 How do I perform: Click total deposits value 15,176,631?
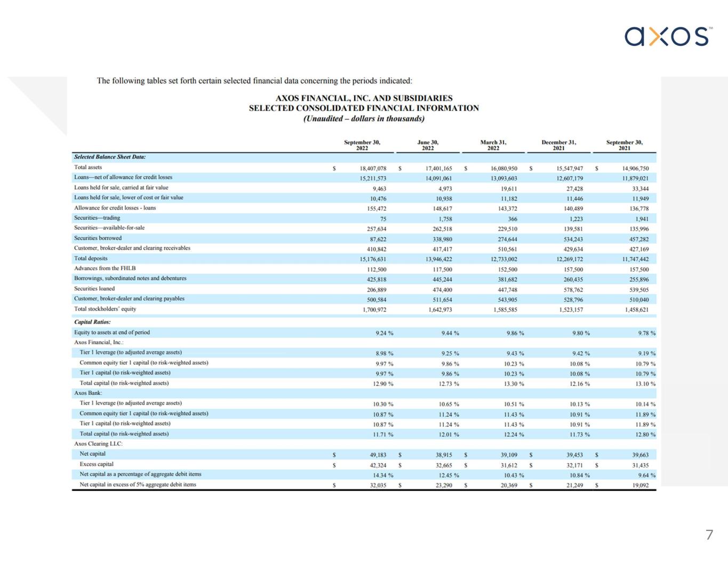click(373, 260)
